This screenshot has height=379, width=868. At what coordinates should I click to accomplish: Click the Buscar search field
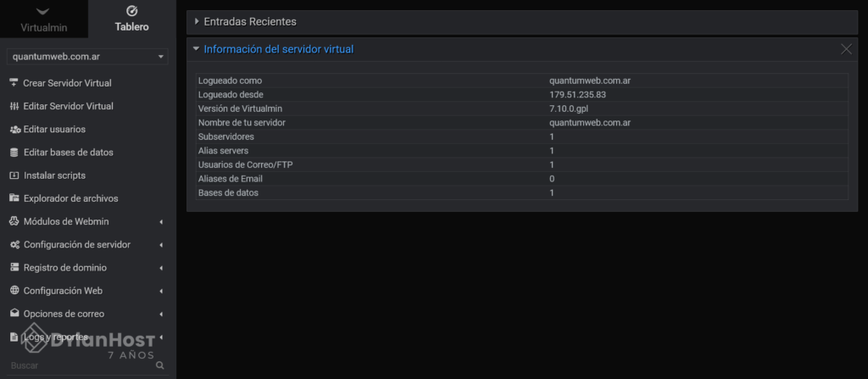[x=81, y=365]
